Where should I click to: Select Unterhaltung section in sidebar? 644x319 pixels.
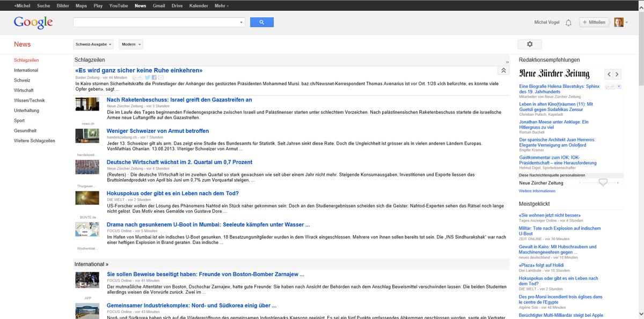27,110
